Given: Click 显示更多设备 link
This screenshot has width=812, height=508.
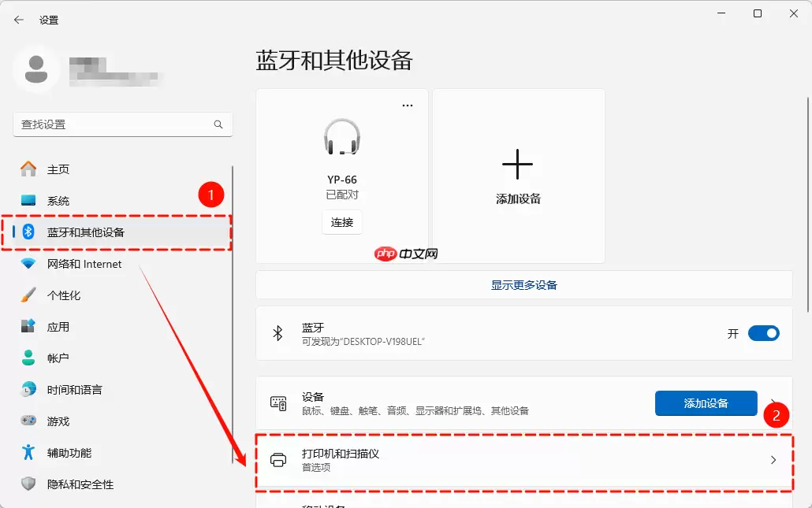Looking at the screenshot, I should pyautogui.click(x=524, y=285).
